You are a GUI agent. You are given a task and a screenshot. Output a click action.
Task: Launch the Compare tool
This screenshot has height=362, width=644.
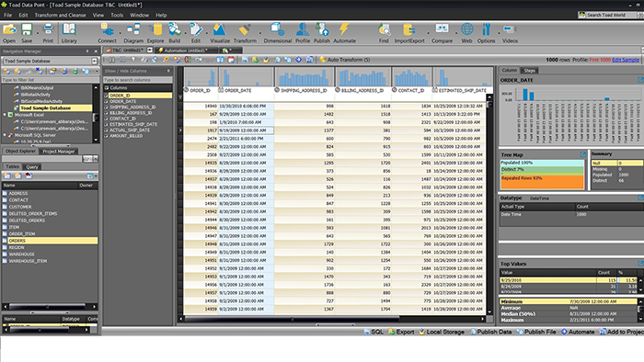(442, 33)
